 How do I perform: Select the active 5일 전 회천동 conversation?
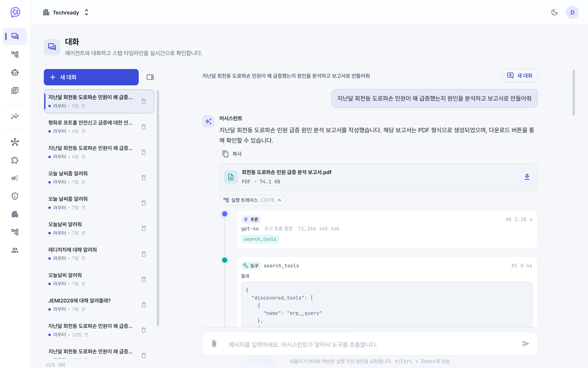pyautogui.click(x=99, y=101)
